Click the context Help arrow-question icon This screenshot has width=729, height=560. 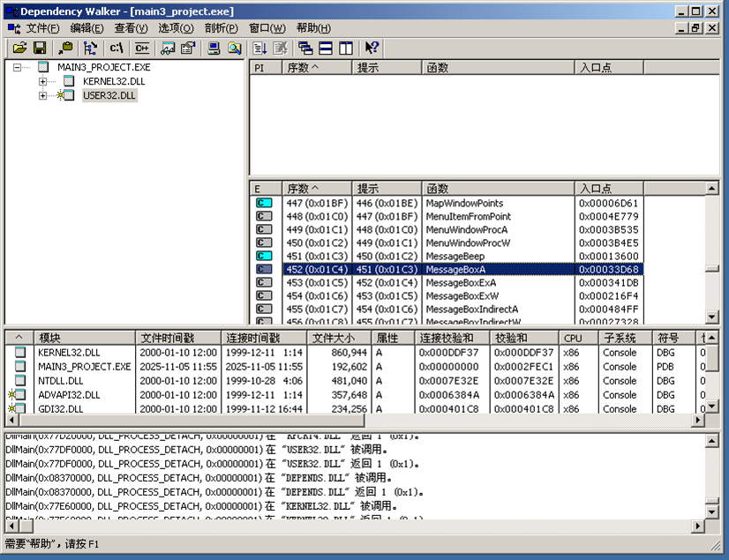[x=372, y=48]
